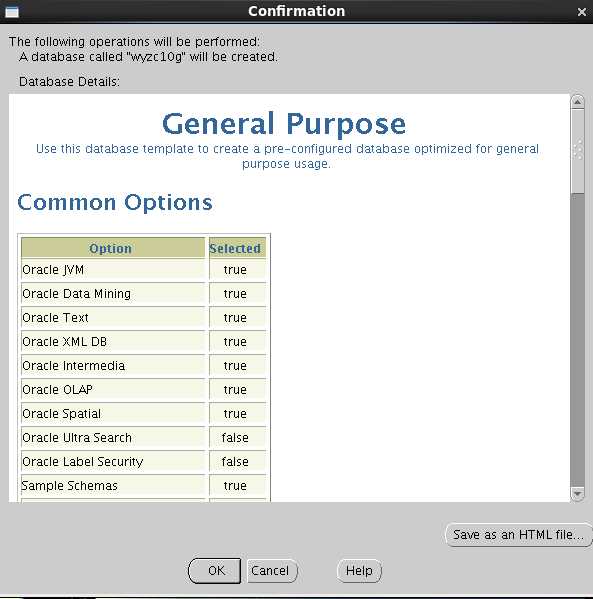The image size is (593, 599).
Task: Click the true value for Oracle JVM
Action: 235,270
